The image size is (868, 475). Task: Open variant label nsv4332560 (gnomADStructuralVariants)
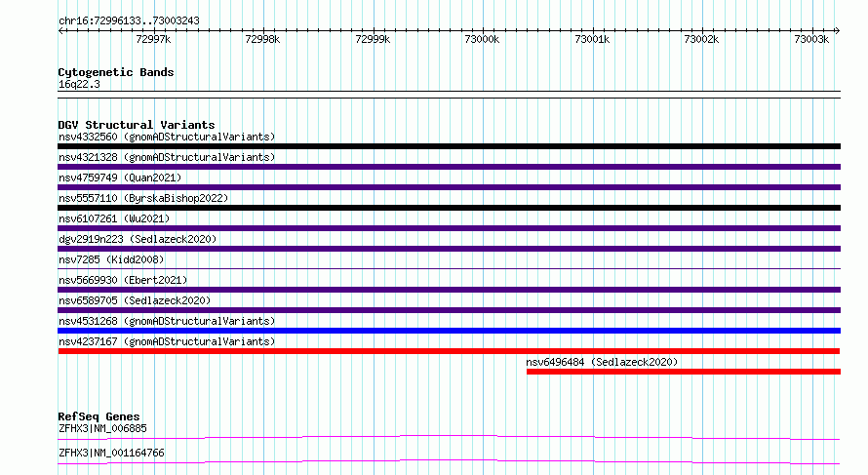pos(167,137)
